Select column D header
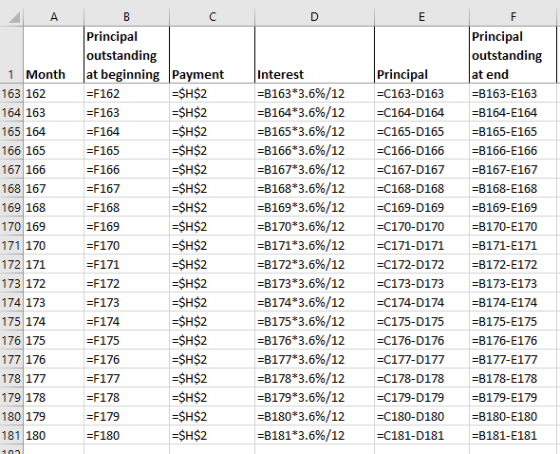Screen dimensions: 560x454 (314, 17)
